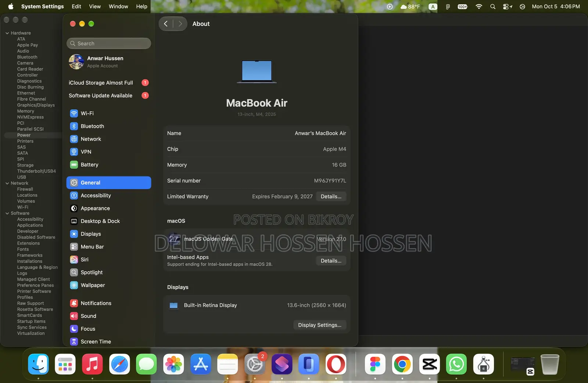Screen dimensions: 588x383
Task: Collapse the Network section in System Information
Action: click(7, 183)
